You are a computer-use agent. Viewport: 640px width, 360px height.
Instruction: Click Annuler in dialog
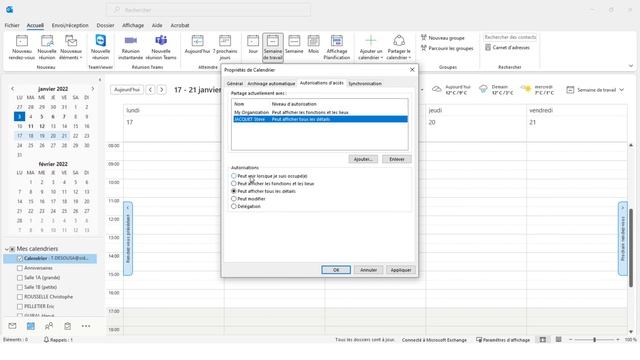point(368,270)
